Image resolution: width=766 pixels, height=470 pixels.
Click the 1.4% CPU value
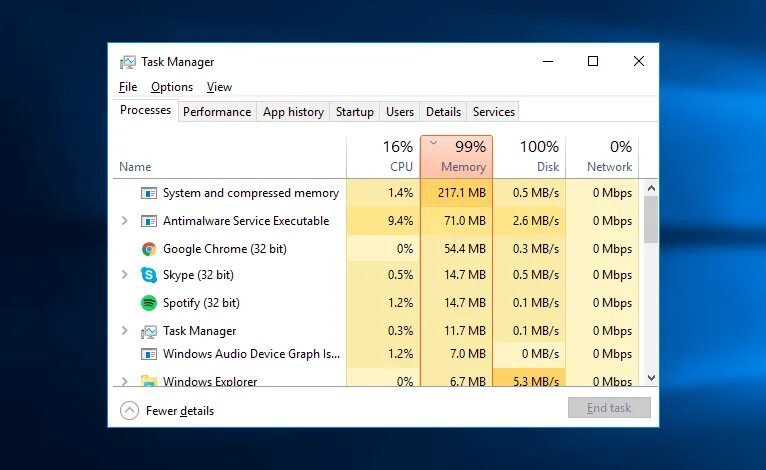tap(400, 193)
